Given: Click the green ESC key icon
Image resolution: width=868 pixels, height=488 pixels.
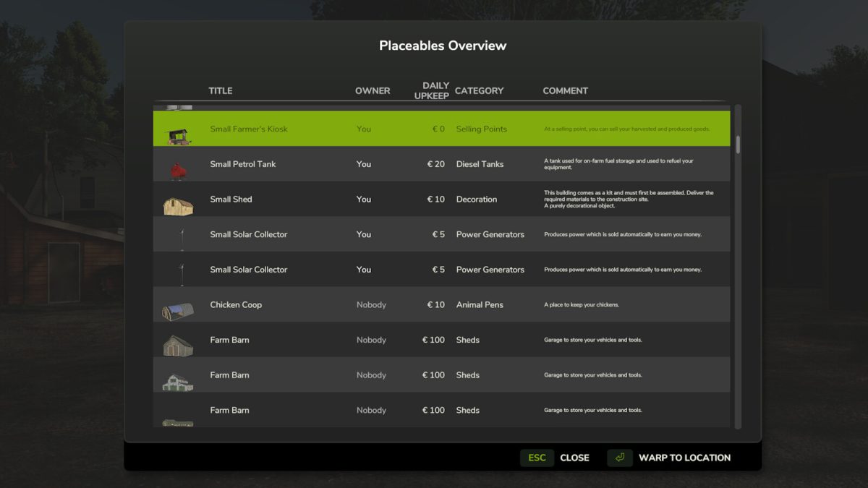Looking at the screenshot, I should 537,458.
